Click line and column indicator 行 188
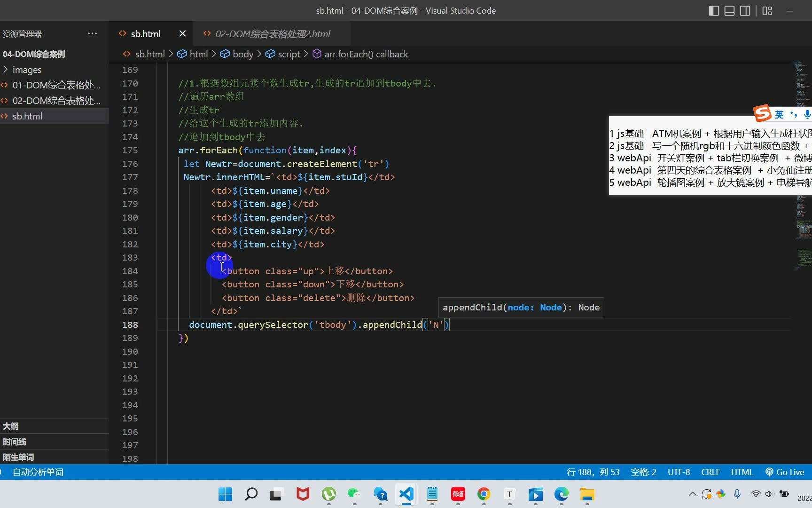 593,472
